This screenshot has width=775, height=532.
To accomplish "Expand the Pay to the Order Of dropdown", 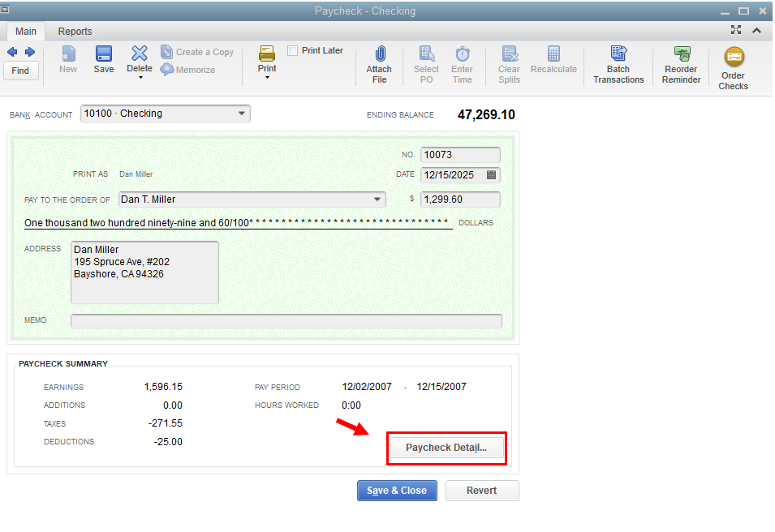I will (x=377, y=199).
